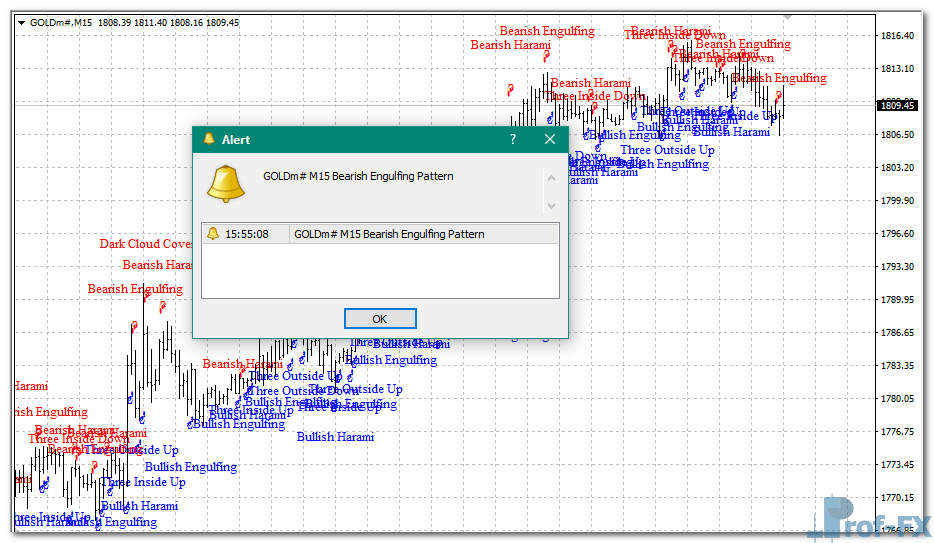This screenshot has height=543, width=934.
Task: Click the alert message text beside large bell
Action: click(358, 176)
